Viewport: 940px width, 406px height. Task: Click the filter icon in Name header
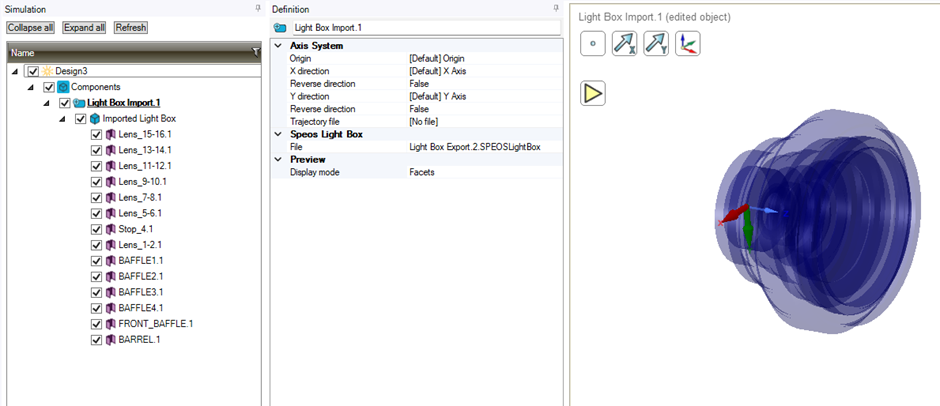click(256, 53)
